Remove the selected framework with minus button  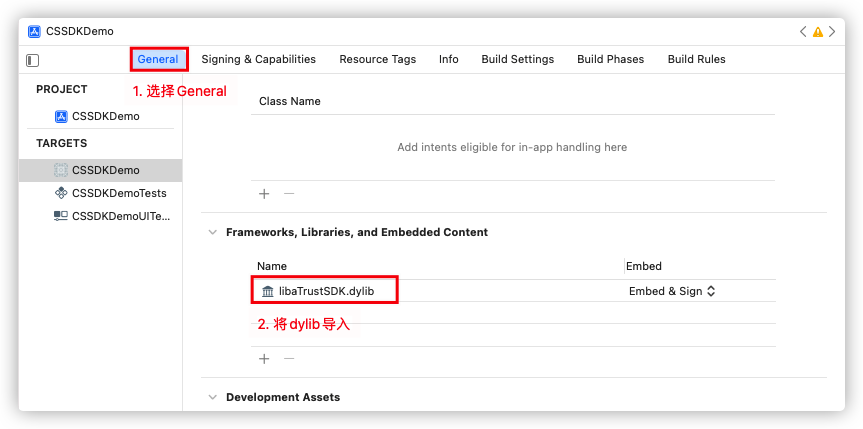click(x=289, y=358)
